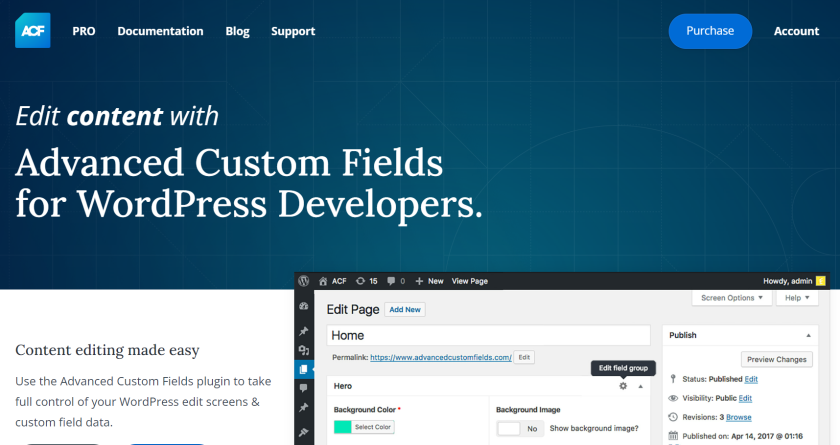This screenshot has width=840, height=445.
Task: Open Dashboard icon in WordPress sidebar
Action: coord(304,307)
